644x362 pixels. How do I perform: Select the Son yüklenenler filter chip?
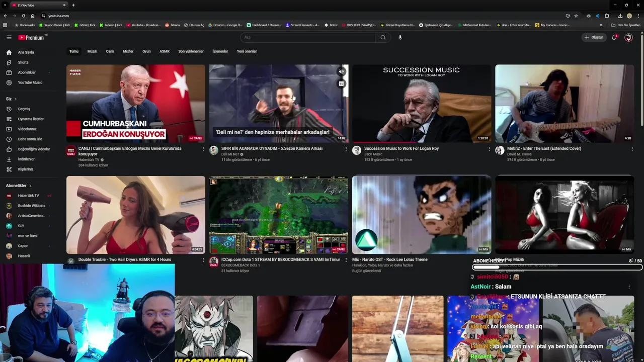point(191,51)
